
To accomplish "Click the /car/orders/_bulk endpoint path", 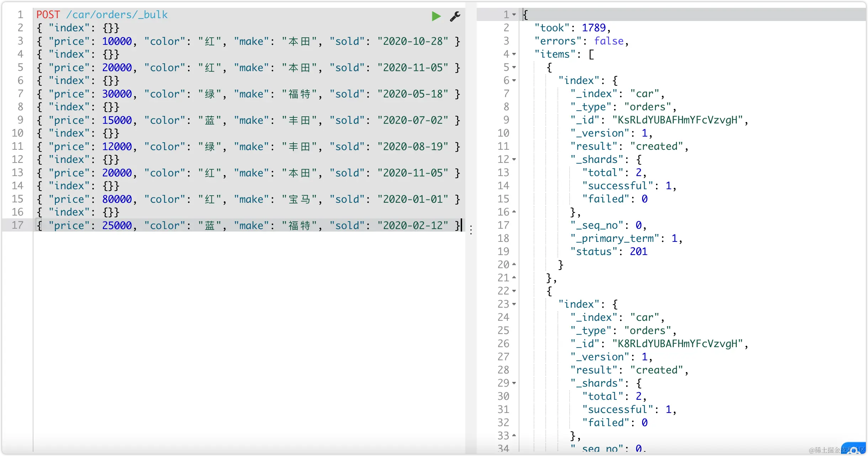I will [117, 15].
